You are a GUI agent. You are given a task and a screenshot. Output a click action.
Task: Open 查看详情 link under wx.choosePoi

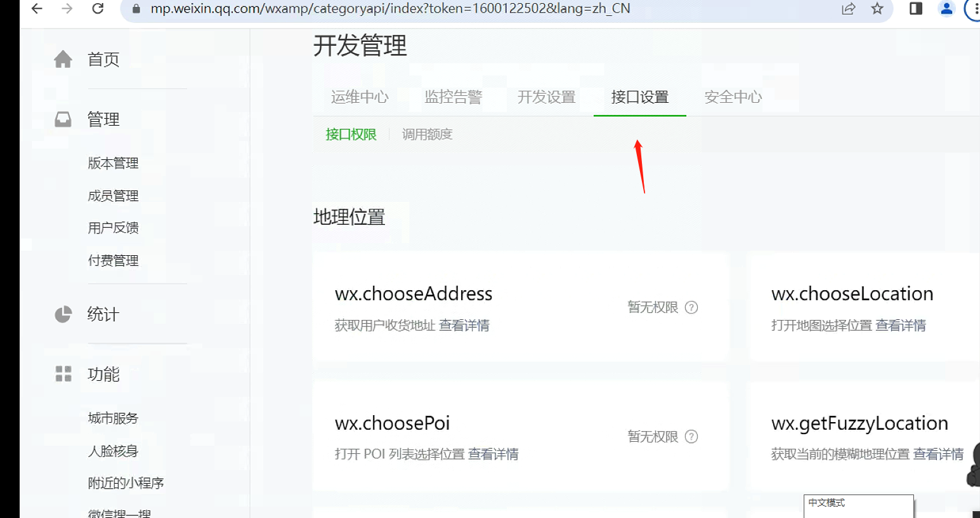(x=493, y=454)
